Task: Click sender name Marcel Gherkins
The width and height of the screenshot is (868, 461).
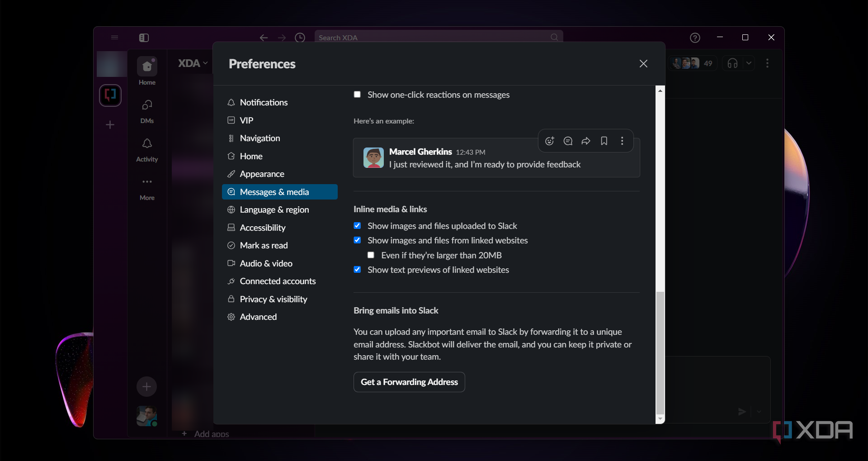Action: [420, 152]
